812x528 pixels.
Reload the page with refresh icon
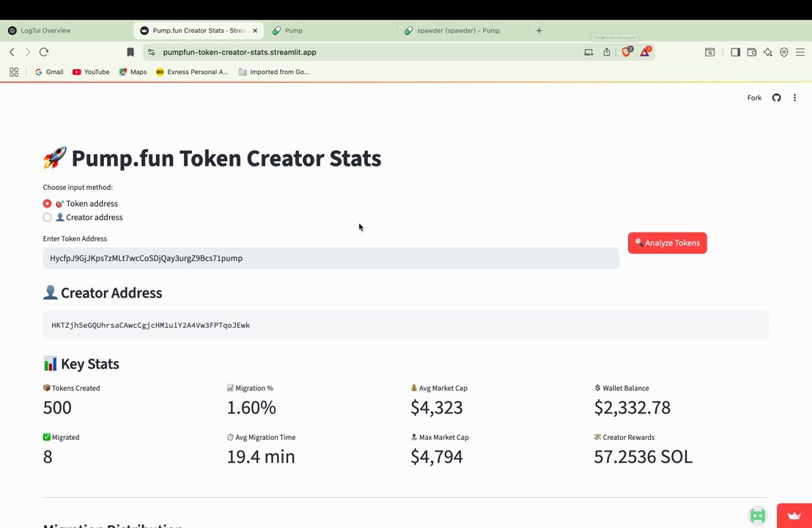(x=44, y=52)
